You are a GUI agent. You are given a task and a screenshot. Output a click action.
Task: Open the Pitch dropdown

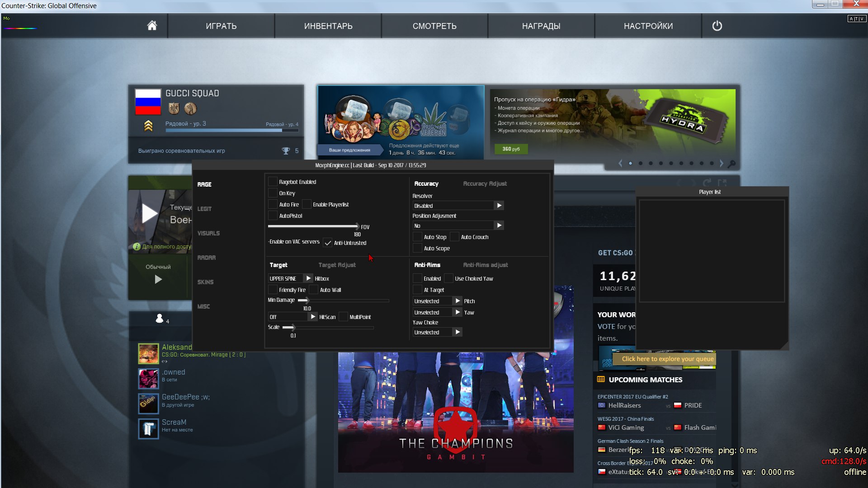tap(437, 301)
